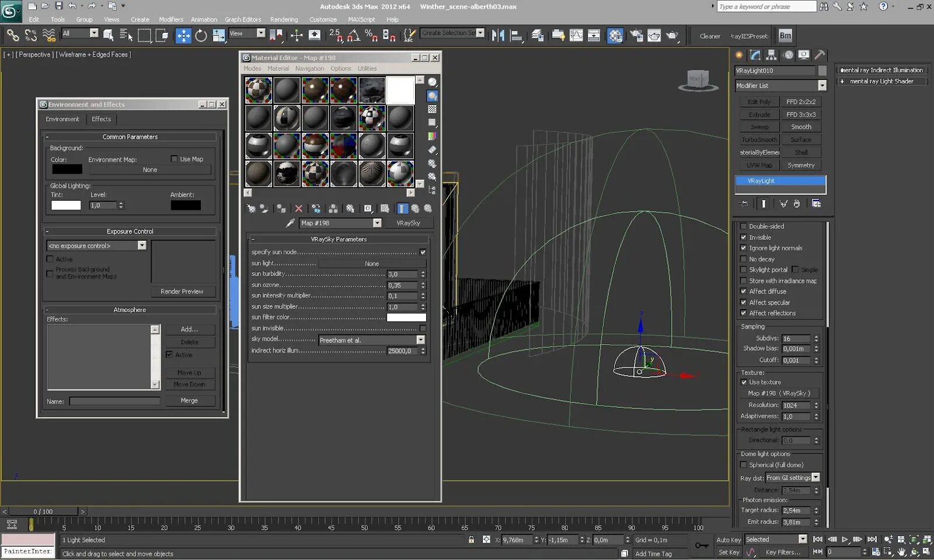
Task: Click the TurboSmooth modifier button
Action: click(x=759, y=140)
